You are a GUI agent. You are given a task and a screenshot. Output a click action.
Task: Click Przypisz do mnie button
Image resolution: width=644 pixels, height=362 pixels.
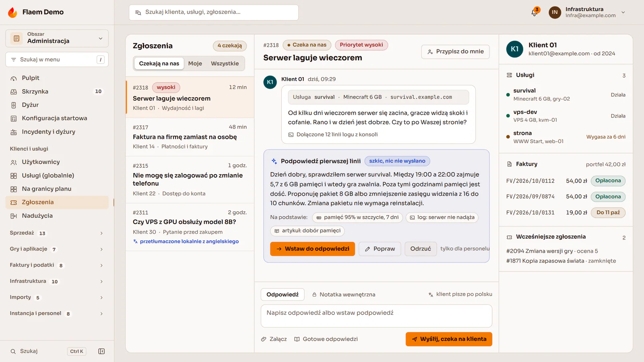coord(456,51)
